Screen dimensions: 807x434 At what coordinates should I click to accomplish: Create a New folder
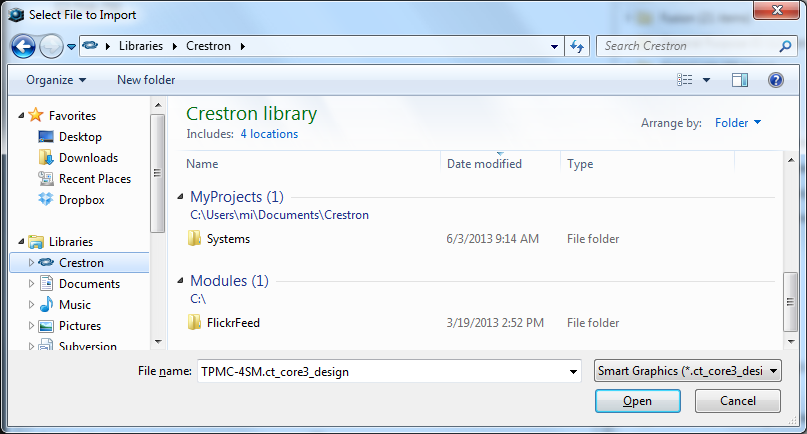(x=146, y=80)
